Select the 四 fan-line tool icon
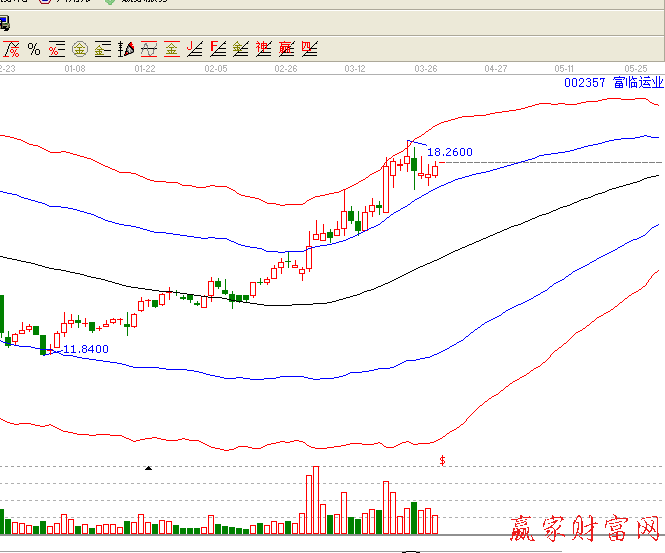Image resolution: width=665 pixels, height=553 pixels. [x=310, y=48]
